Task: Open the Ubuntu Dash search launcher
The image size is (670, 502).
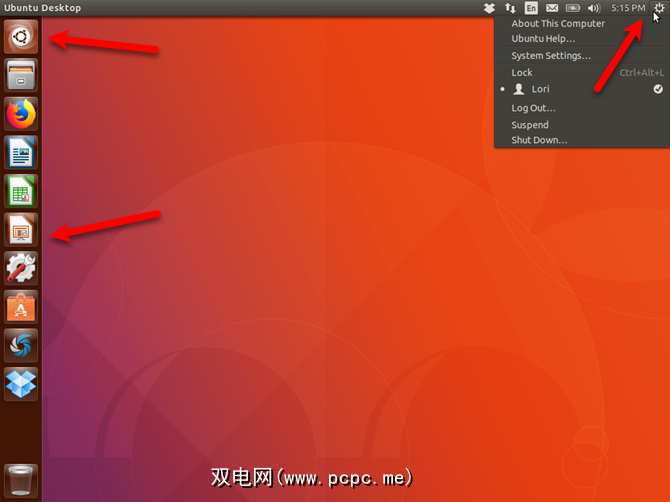Action: click(x=21, y=37)
